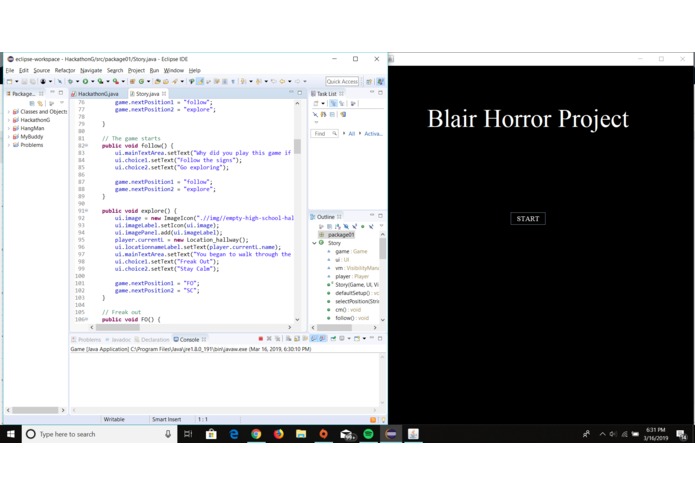
Task: Toggle Show Console When Standard Out Changes
Action: pyautogui.click(x=314, y=339)
